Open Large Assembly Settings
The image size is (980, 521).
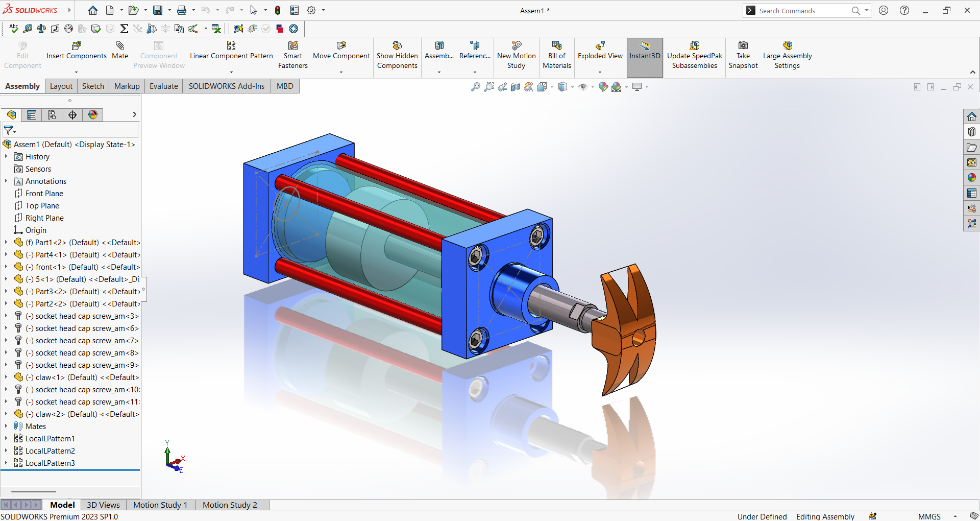coord(787,55)
